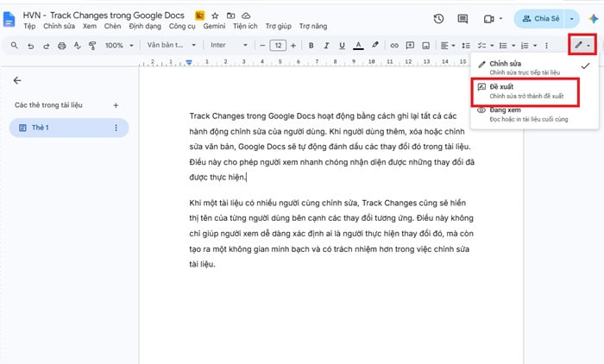Star the document with star icon
The width and height of the screenshot is (604, 364).
tap(215, 16)
